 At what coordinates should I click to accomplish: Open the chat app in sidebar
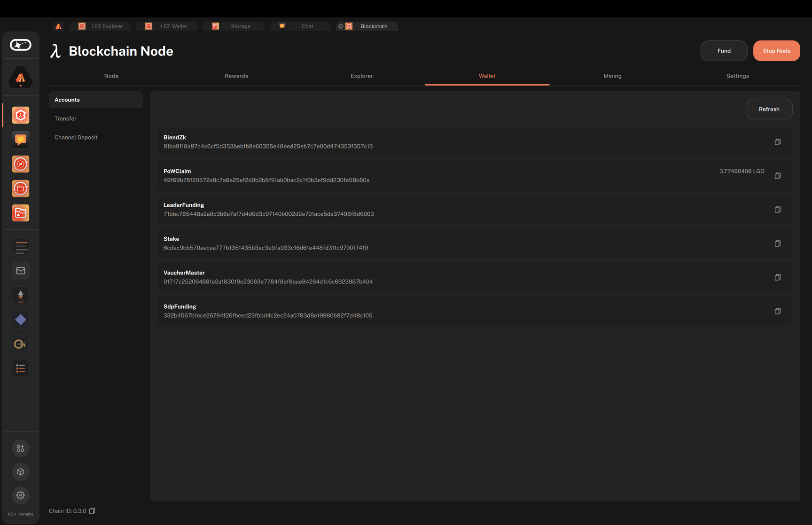21,140
